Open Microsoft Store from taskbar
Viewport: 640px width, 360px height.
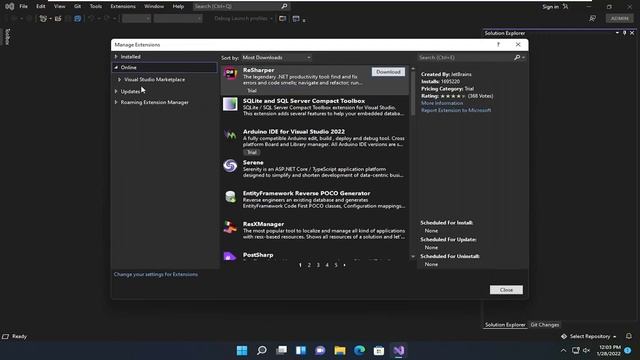pos(379,350)
